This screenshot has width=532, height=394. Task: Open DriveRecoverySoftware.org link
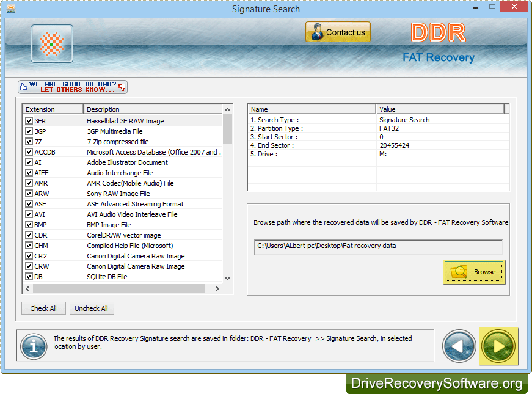click(437, 384)
